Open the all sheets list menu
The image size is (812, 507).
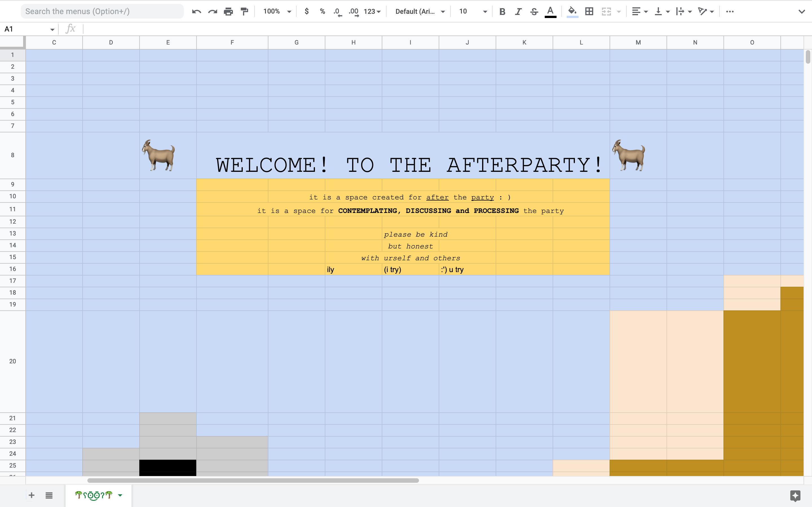point(49,495)
